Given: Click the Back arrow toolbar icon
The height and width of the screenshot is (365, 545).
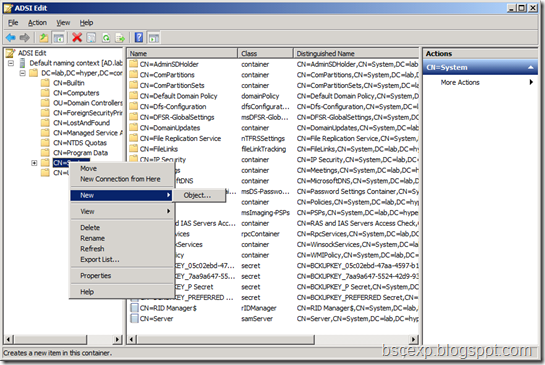Looking at the screenshot, I should (10, 37).
